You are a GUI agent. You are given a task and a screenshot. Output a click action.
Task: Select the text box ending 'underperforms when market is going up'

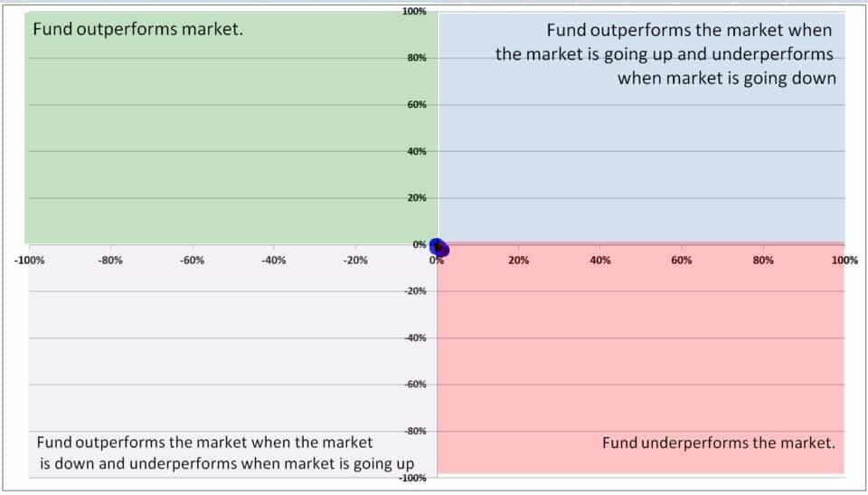coord(225,452)
